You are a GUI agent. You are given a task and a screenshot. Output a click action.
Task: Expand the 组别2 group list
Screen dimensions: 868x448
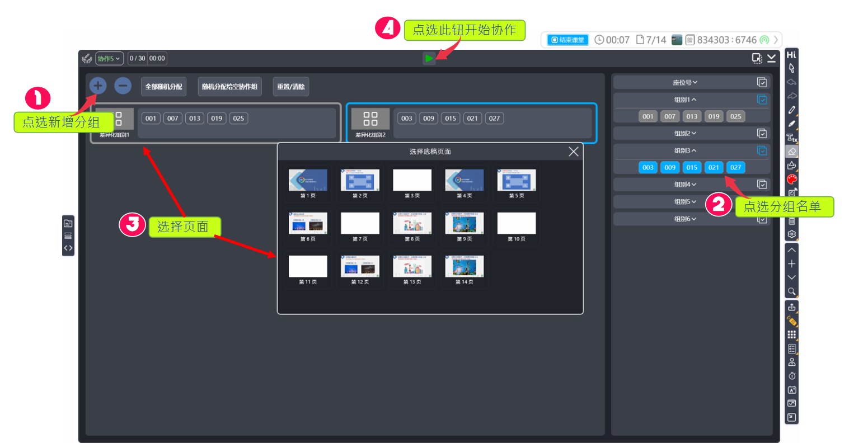[x=685, y=133]
